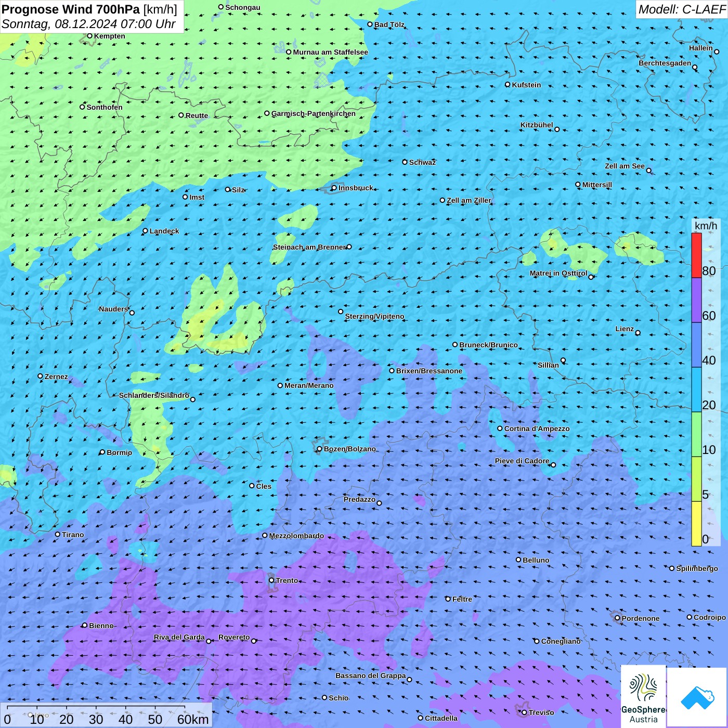This screenshot has width=728, height=728.
Task: Click the Zernez location dot
Action: [41, 376]
